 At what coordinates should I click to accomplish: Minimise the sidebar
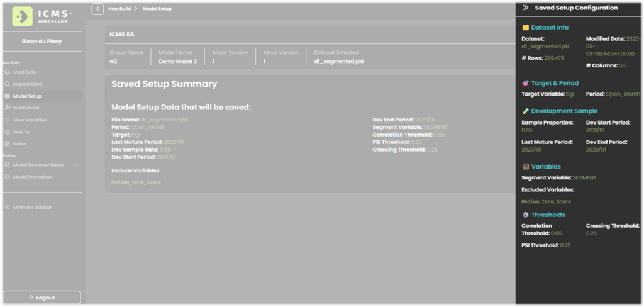click(x=28, y=207)
